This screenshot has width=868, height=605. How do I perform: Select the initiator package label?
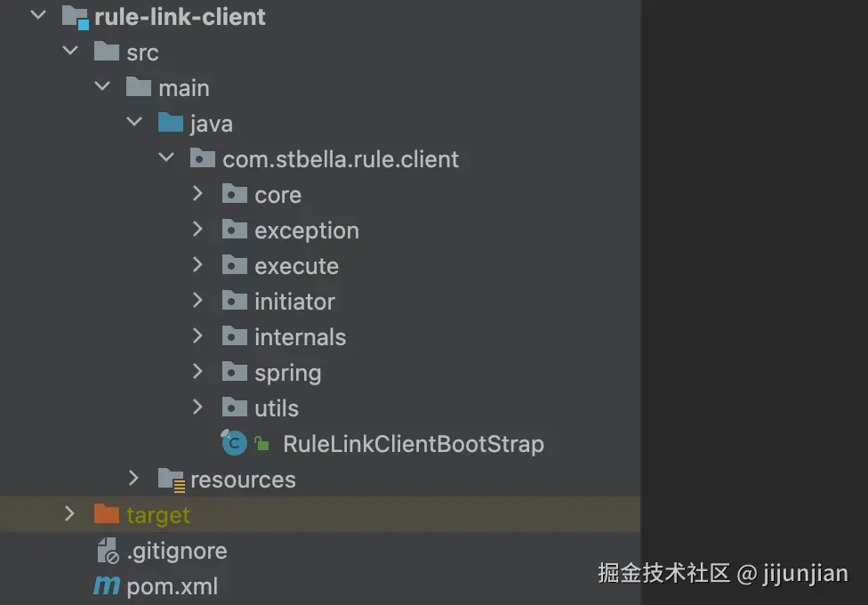[x=294, y=302]
